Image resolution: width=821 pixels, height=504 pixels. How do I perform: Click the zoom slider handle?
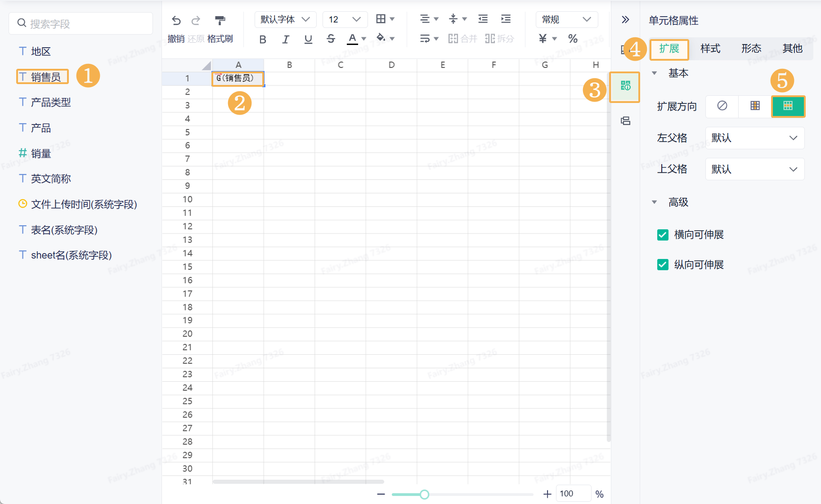[x=424, y=495]
